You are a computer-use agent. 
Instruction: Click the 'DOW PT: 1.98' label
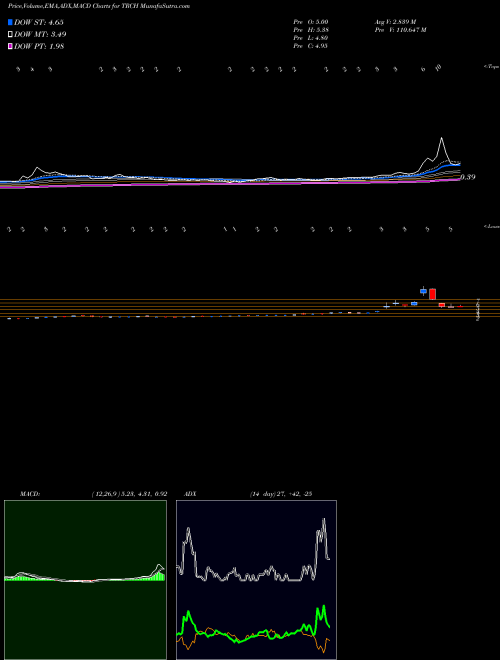point(39,46)
